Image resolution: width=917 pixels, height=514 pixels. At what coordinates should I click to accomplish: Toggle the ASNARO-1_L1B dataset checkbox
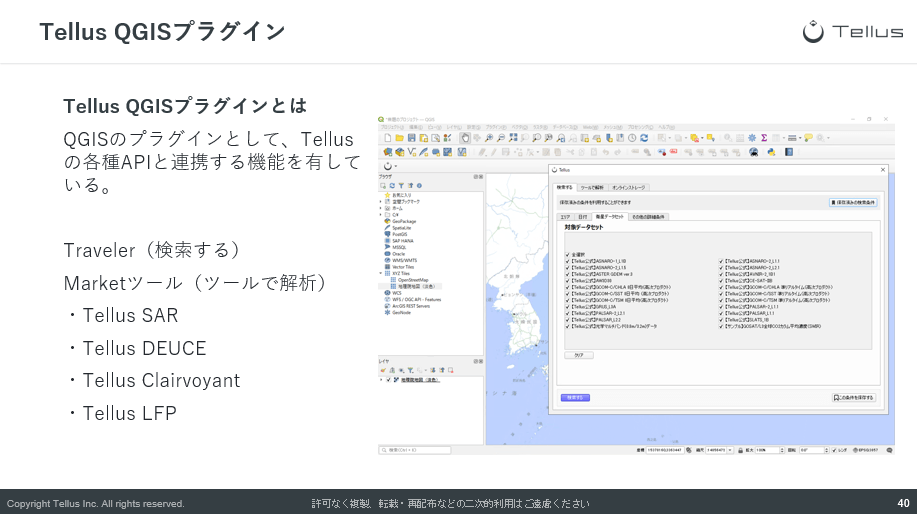[x=567, y=261]
